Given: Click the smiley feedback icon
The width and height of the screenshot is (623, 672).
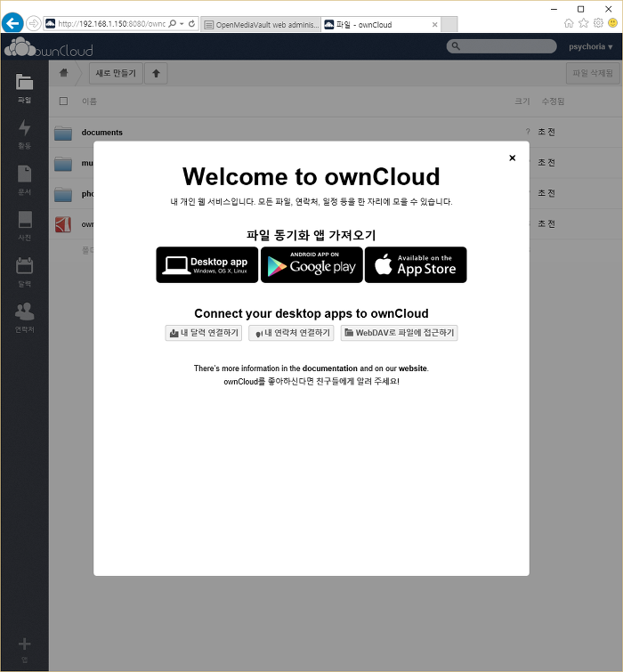Looking at the screenshot, I should click(613, 23).
